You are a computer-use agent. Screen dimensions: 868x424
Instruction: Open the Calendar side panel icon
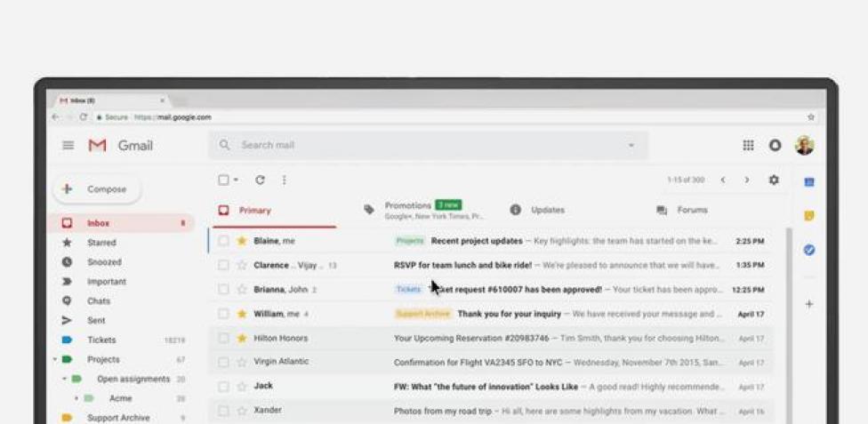pyautogui.click(x=808, y=182)
